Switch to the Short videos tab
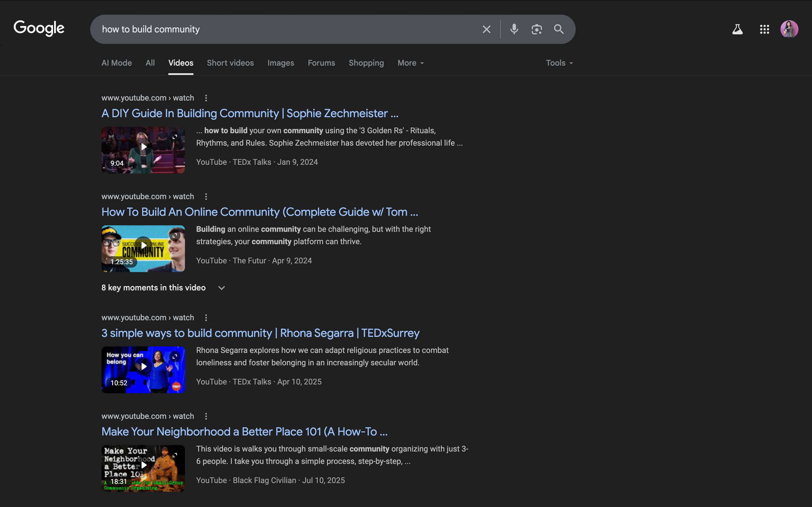 [230, 63]
